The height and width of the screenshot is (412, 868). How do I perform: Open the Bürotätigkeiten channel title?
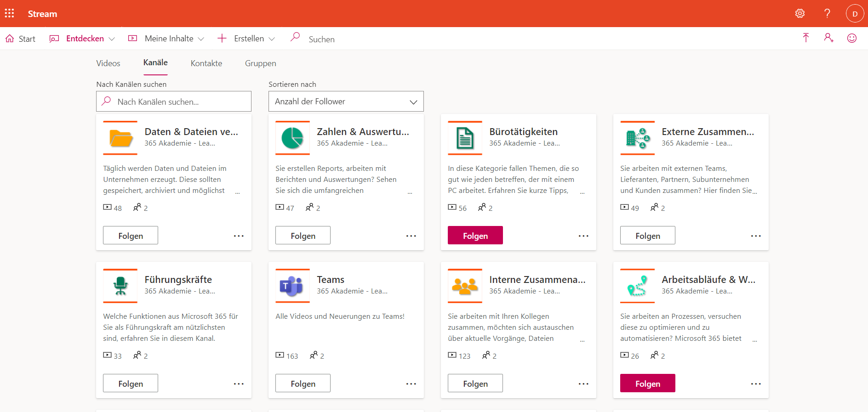click(x=523, y=132)
